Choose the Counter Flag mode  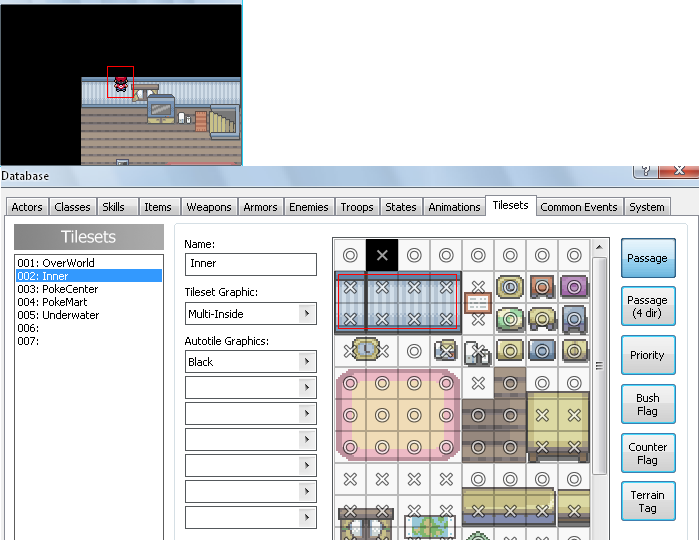[648, 453]
